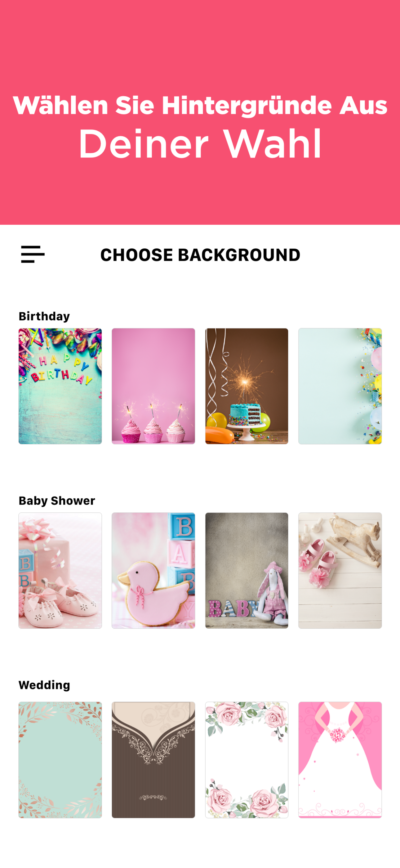Choose the rocking horse baby shower background
This screenshot has height=868, width=400.
click(x=340, y=571)
